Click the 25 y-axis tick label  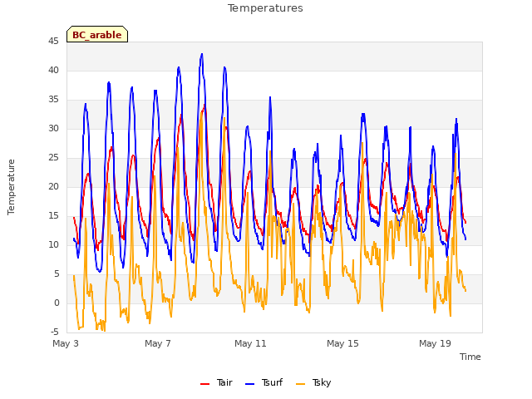pos(53,157)
